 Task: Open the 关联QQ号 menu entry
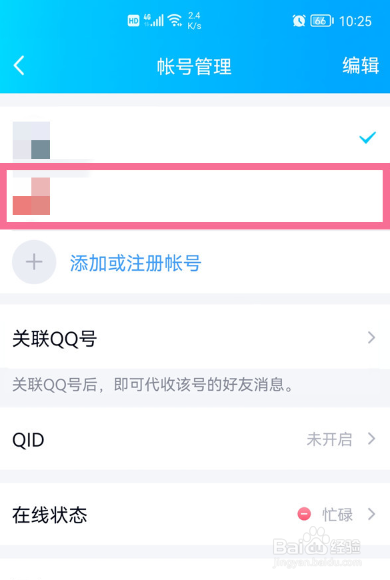(x=195, y=338)
